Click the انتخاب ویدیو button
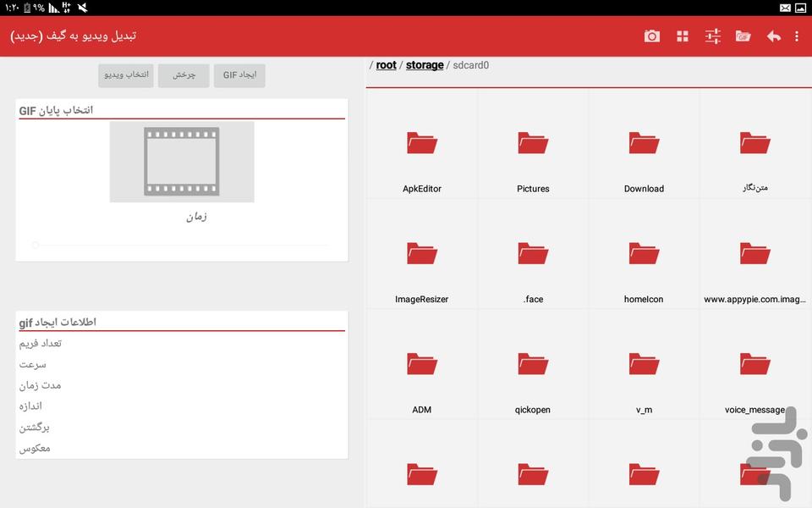 pos(126,75)
